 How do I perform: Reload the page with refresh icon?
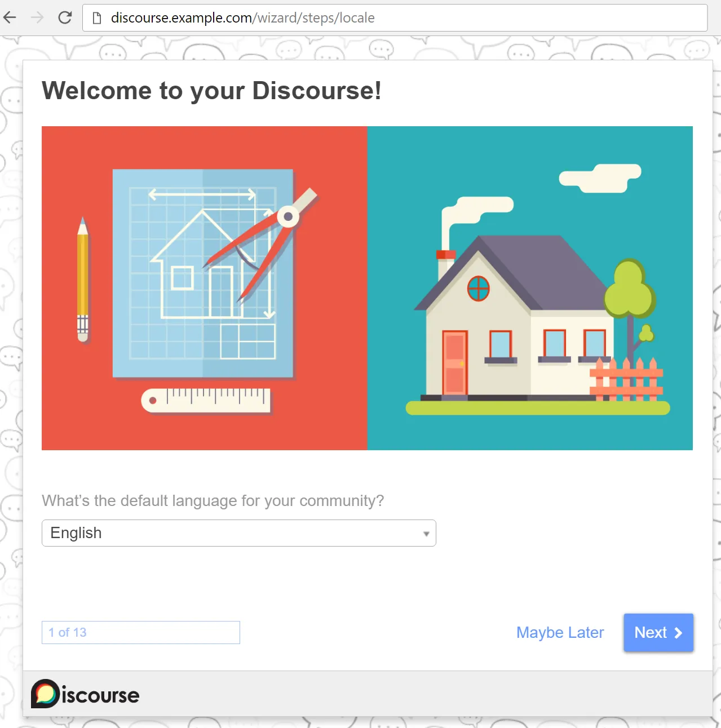point(65,17)
